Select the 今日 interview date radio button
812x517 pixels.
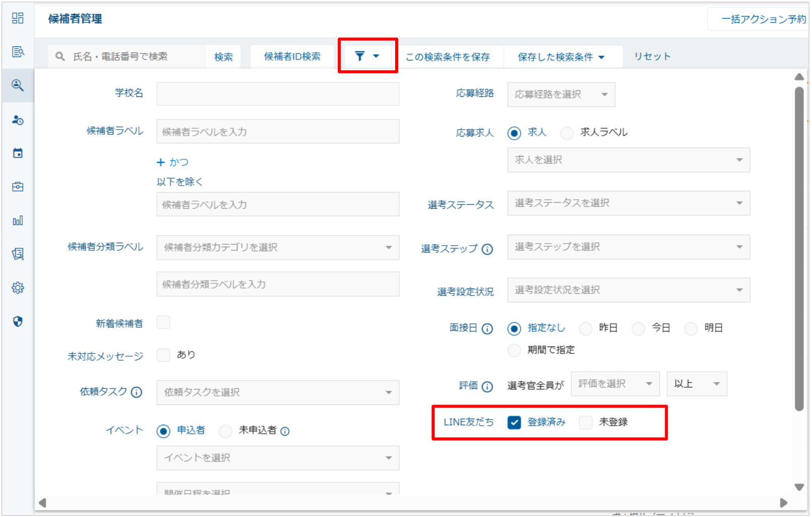coord(638,328)
